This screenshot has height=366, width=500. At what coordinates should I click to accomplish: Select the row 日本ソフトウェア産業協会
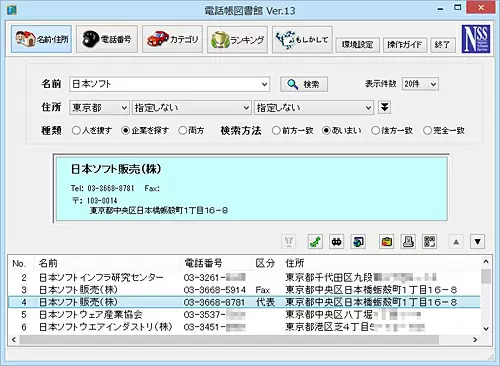pyautogui.click(x=244, y=314)
